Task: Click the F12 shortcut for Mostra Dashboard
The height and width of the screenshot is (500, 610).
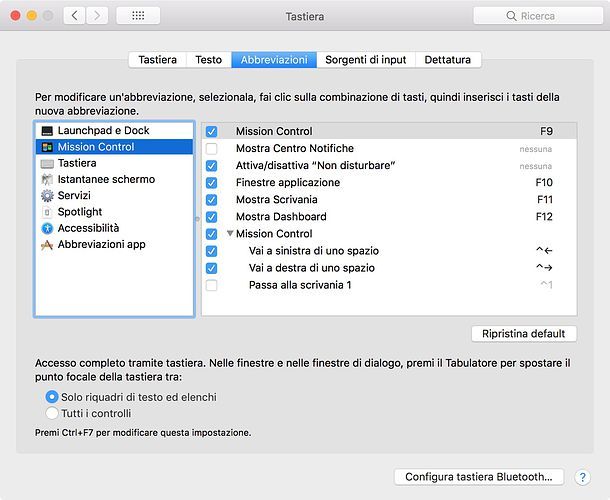Action: (544, 217)
